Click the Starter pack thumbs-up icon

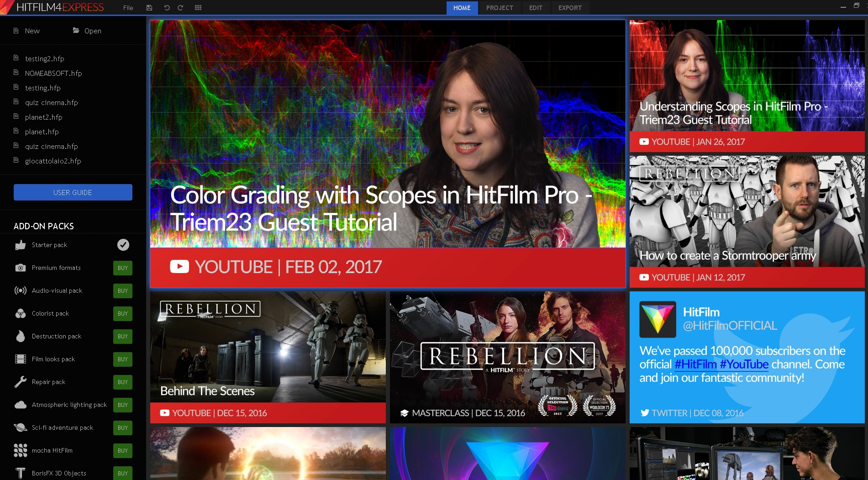[21, 245]
